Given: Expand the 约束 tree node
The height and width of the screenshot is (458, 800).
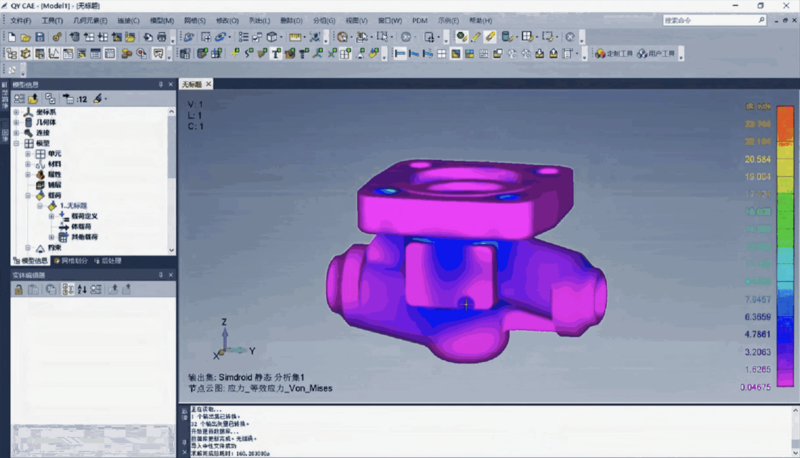Looking at the screenshot, I should (28, 248).
